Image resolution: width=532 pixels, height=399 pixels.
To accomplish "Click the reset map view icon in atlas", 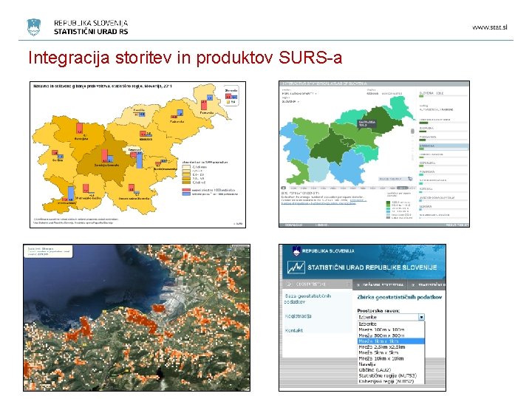I will 410,179.
